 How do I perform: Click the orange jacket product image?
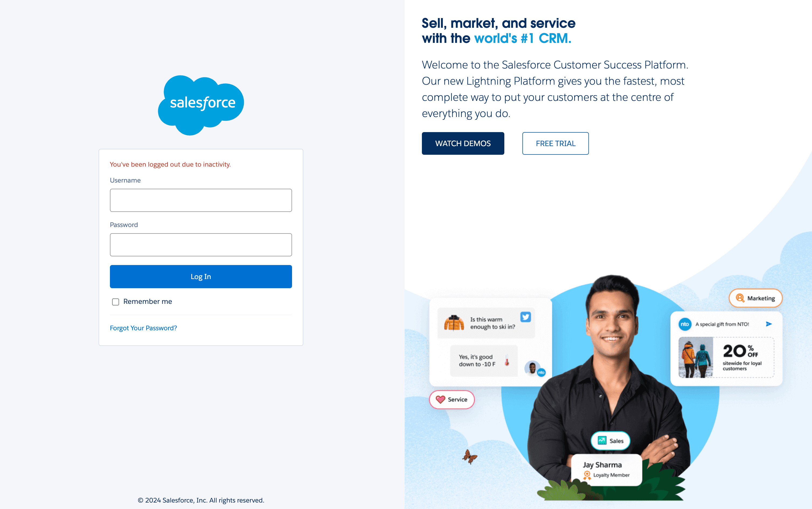tap(454, 323)
